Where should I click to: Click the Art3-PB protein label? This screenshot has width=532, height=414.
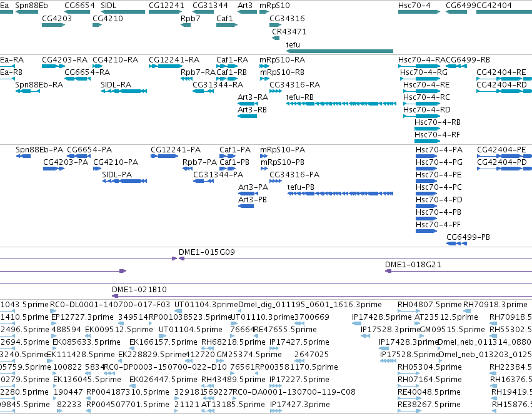coord(253,200)
